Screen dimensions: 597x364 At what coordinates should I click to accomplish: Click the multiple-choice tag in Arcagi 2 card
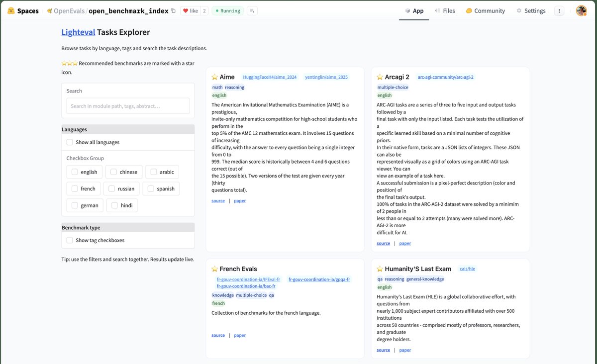(393, 88)
